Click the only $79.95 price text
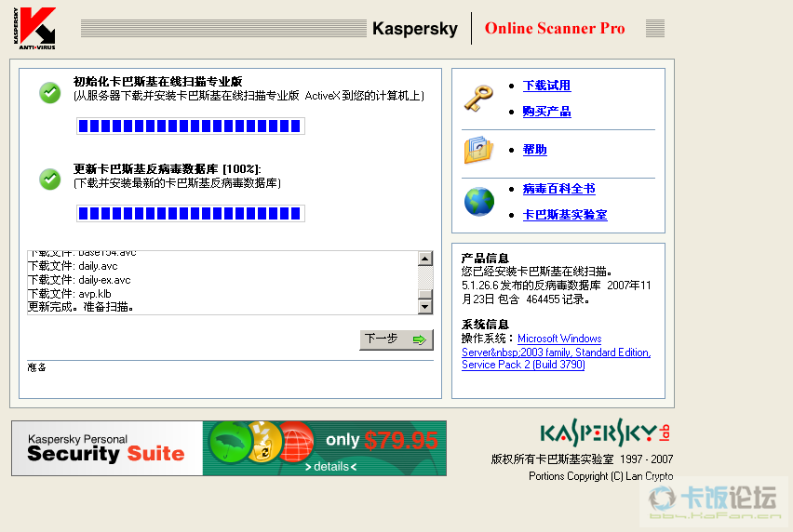 (382, 440)
